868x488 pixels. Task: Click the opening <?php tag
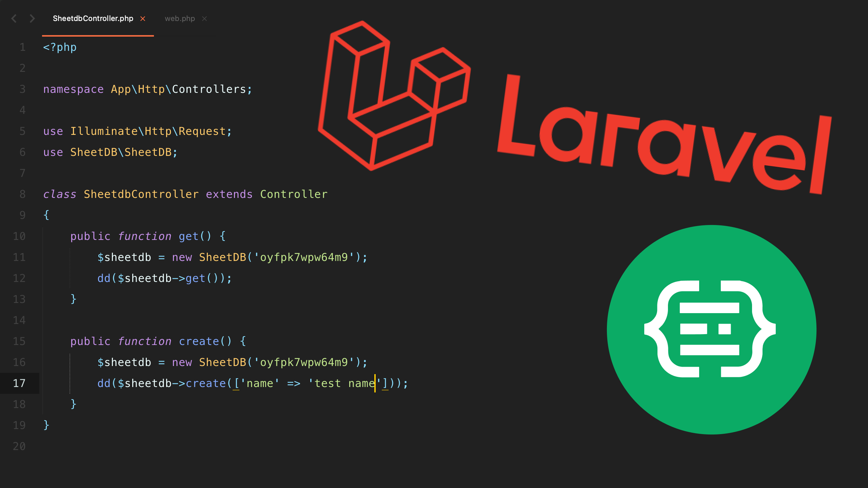(x=60, y=47)
